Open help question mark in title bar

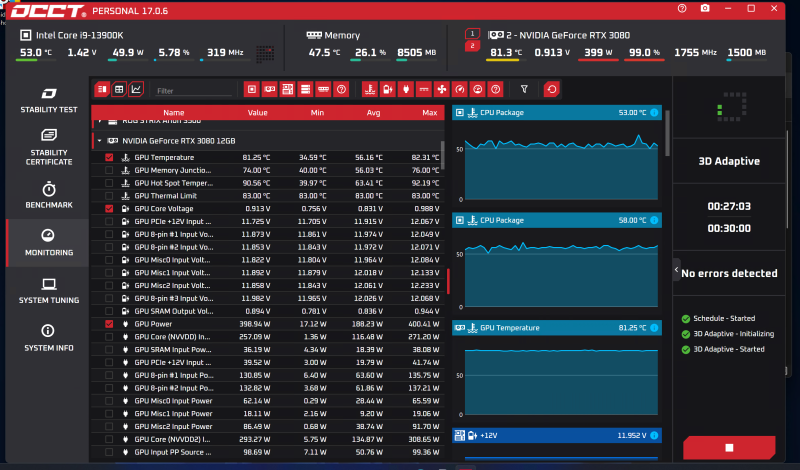(682, 9)
